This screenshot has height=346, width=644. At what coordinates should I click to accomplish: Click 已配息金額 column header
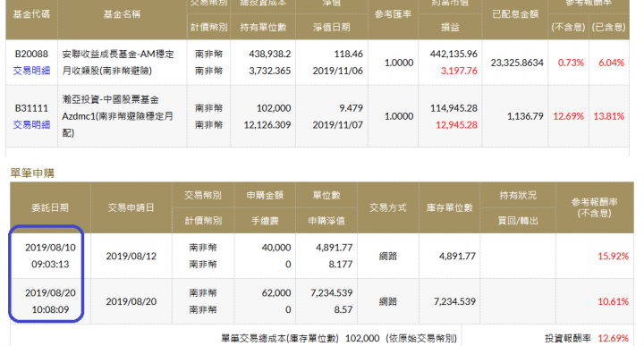515,14
